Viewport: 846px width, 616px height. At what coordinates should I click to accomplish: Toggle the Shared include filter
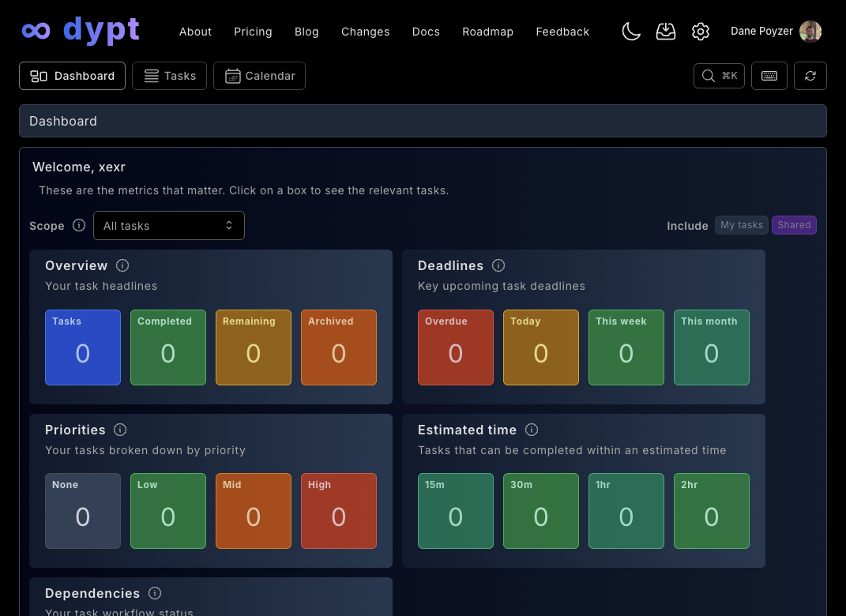click(x=794, y=225)
